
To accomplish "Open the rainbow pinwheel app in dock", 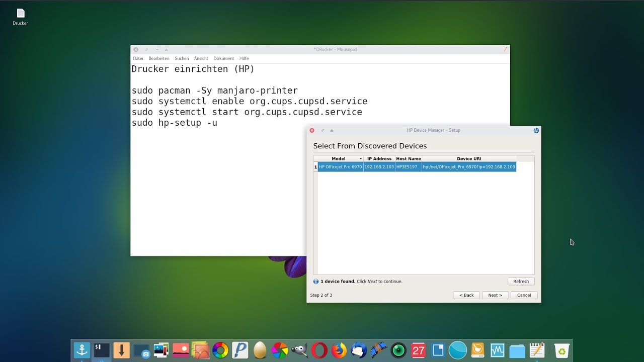I will (280, 350).
